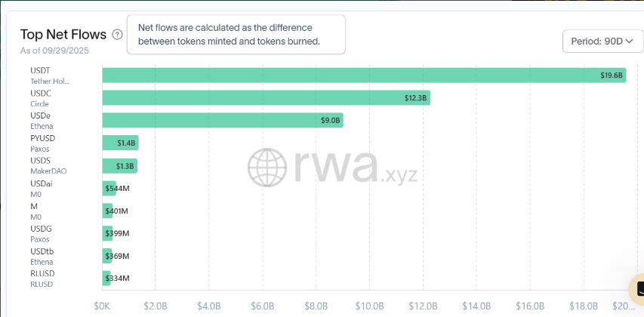Click the PYUSD $1.4B bar
The image size is (644, 317).
click(120, 143)
